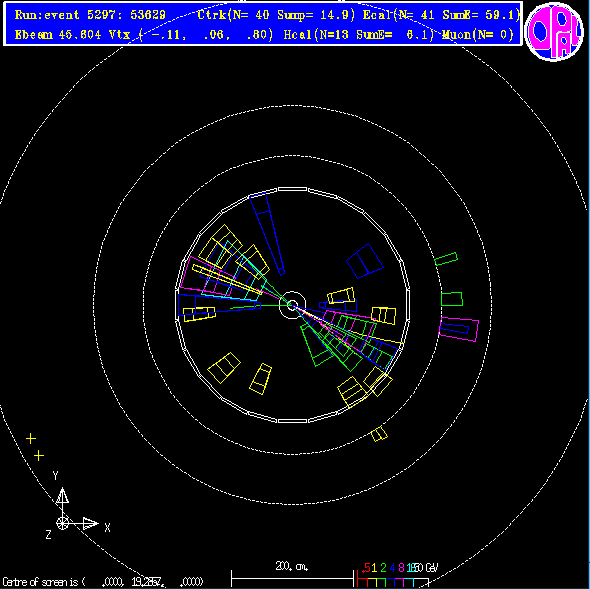Click the OPAL logo in the corner
Image resolution: width=590 pixels, height=589 pixels.
click(x=554, y=31)
